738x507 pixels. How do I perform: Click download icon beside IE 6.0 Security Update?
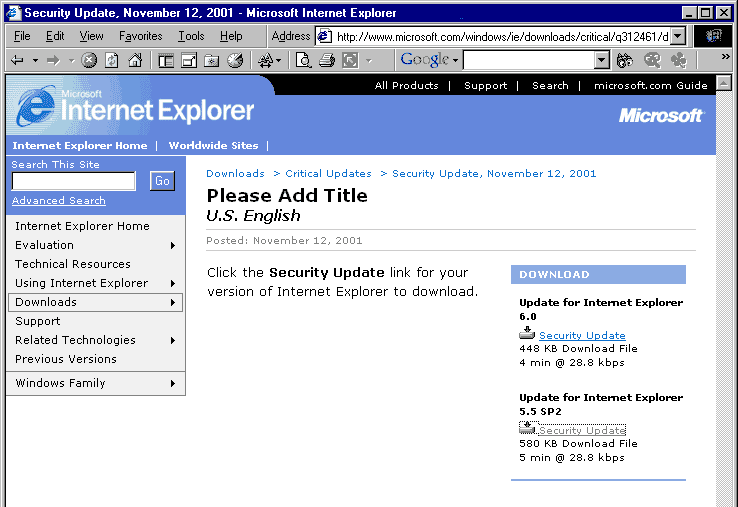point(527,333)
